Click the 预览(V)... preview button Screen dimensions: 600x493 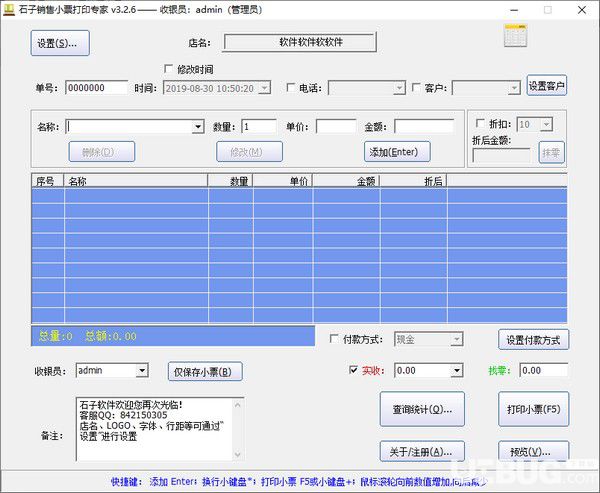(533, 452)
